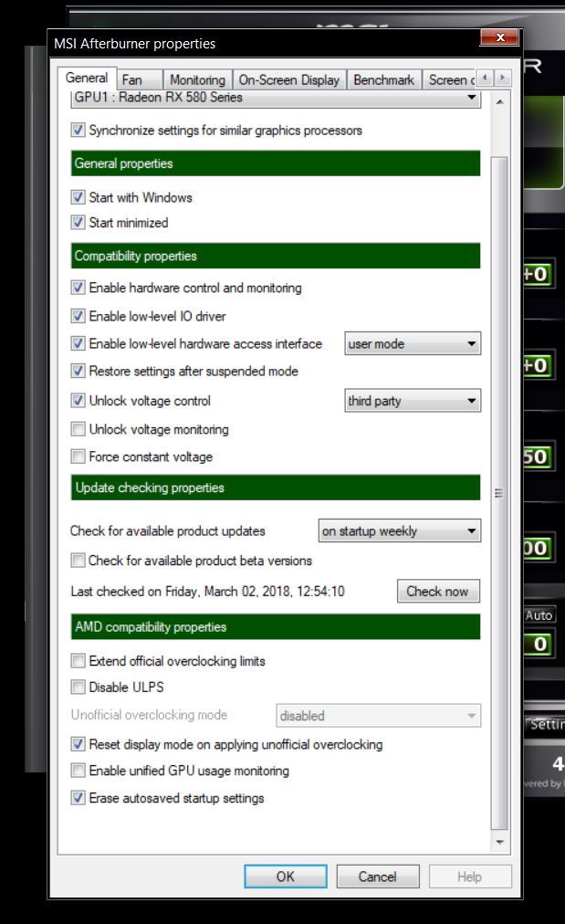The width and height of the screenshot is (565, 924).
Task: Confirm with the OK button
Action: point(285,877)
